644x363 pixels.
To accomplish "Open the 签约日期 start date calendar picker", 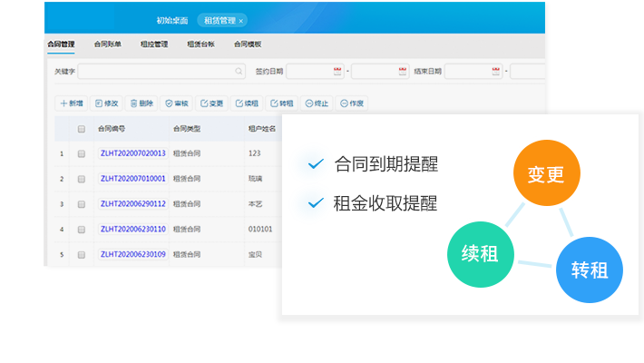I will [x=337, y=71].
